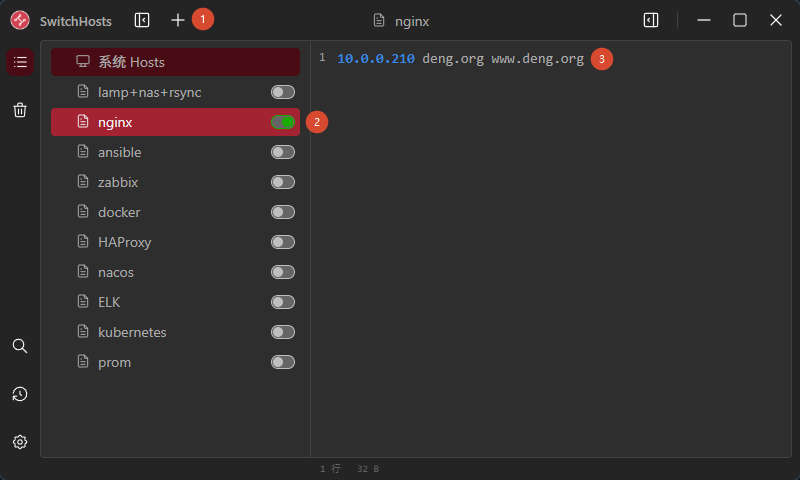
Task: Toggle the right side panel icon
Action: (651, 20)
